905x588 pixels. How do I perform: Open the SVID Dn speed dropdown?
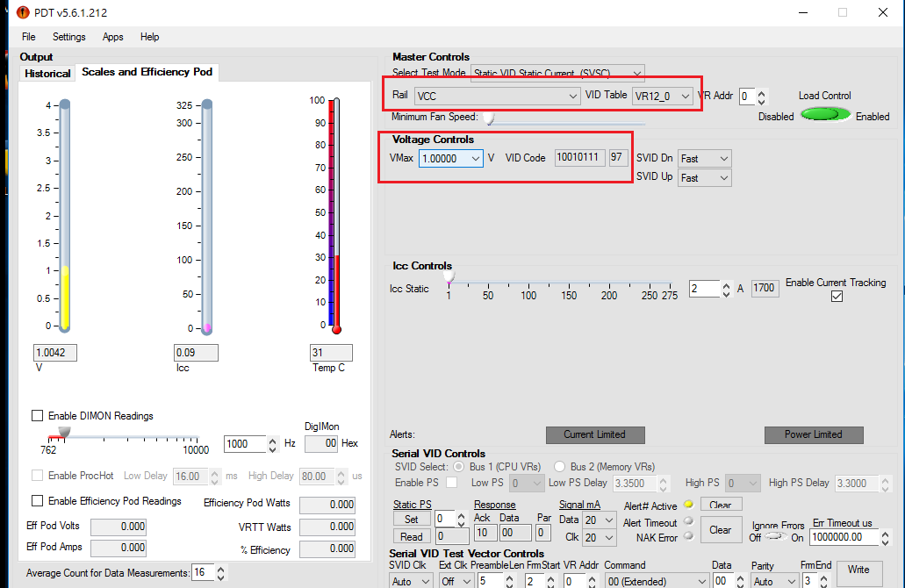pyautogui.click(x=704, y=158)
